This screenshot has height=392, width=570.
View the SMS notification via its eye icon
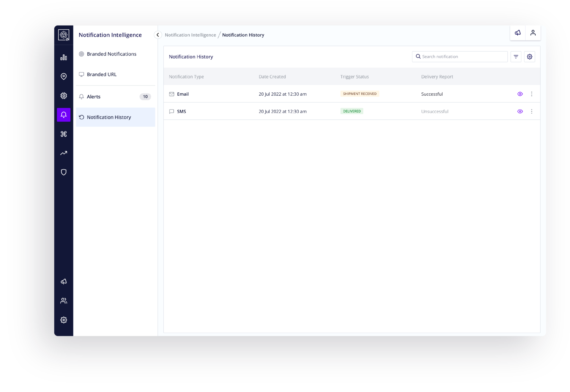pyautogui.click(x=520, y=111)
